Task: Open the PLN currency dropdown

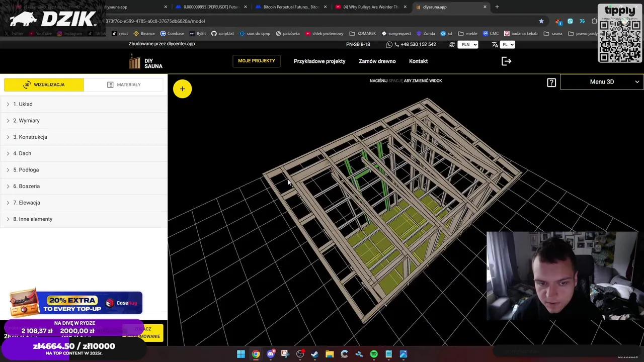Action: click(468, 44)
